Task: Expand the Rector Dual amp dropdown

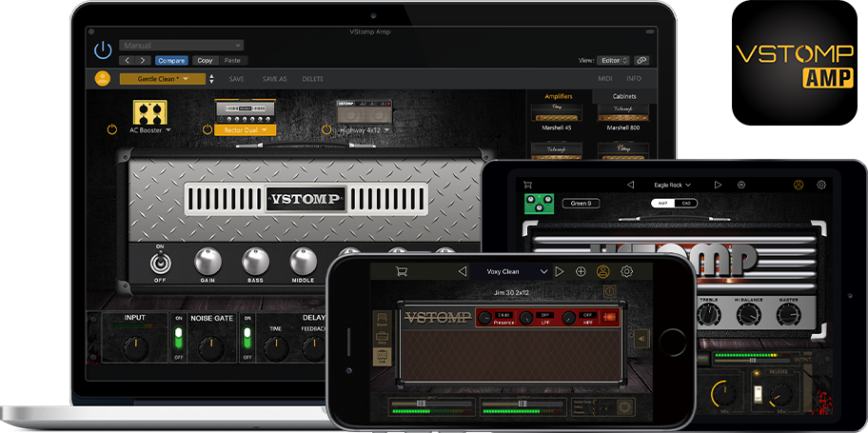Action: [245, 129]
